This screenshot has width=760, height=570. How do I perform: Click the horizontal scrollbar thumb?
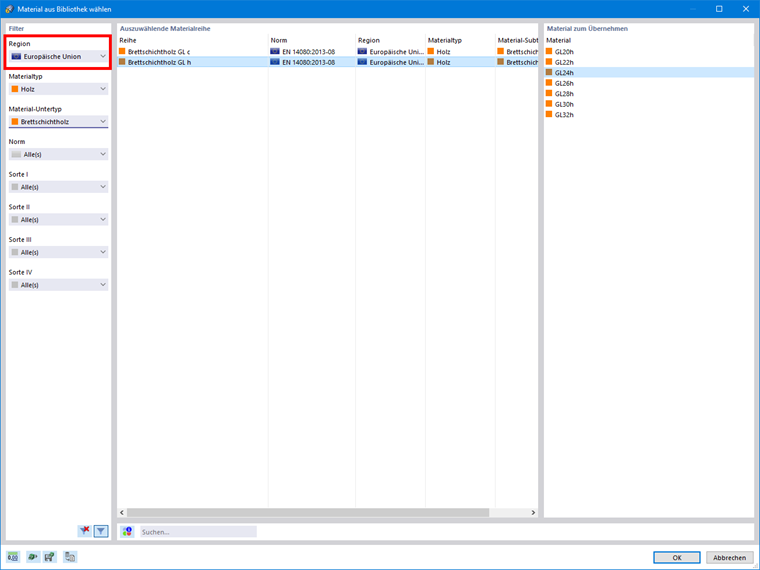coord(308,512)
